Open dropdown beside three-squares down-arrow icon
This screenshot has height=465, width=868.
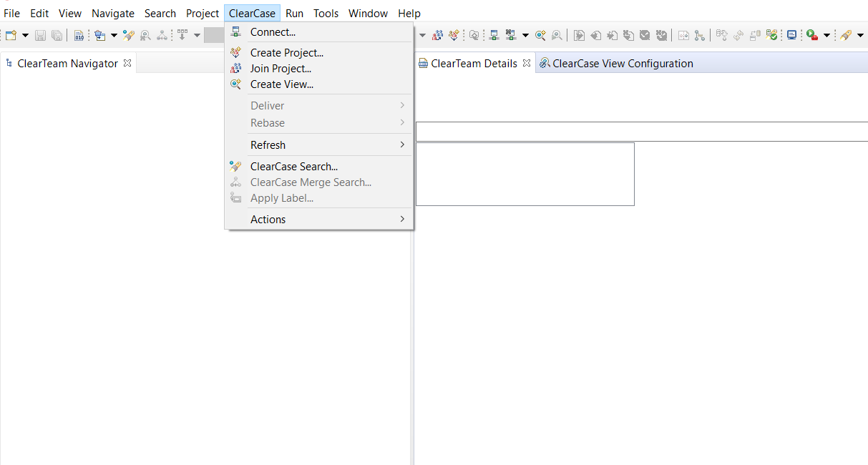pyautogui.click(x=197, y=35)
